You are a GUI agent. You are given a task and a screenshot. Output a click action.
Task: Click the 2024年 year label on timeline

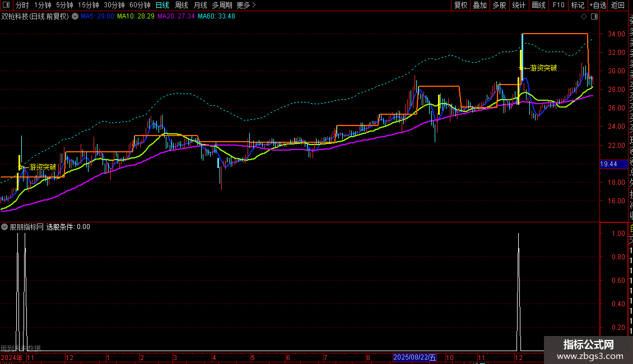(x=12, y=357)
